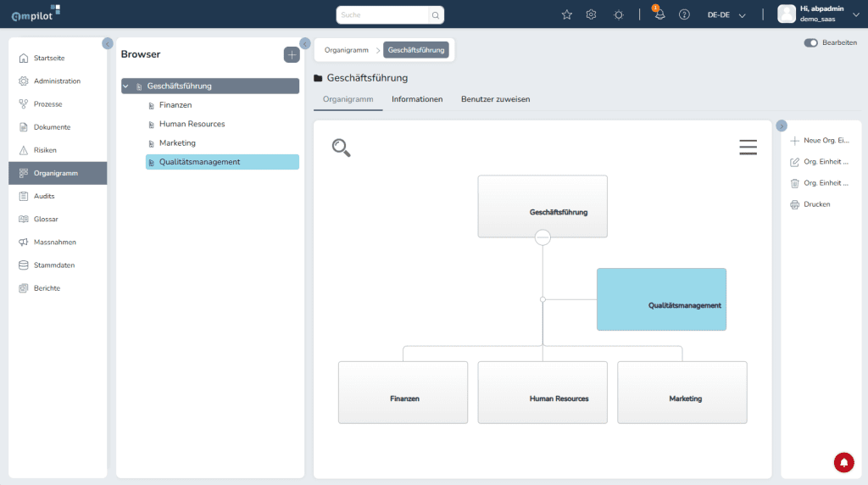
Task: Switch to the Informationen tab
Action: [417, 99]
